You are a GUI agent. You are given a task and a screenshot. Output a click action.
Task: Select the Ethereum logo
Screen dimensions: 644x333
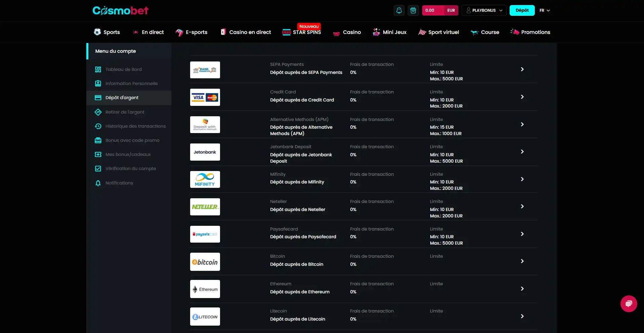click(x=205, y=289)
